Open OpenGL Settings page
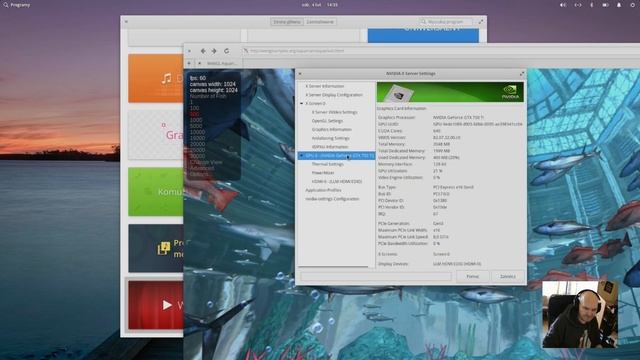 coord(327,121)
